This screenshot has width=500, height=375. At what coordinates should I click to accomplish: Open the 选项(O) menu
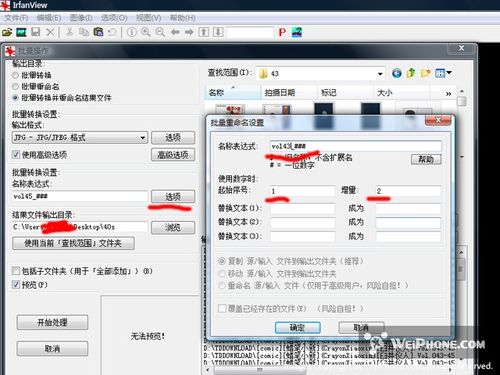pos(114,18)
